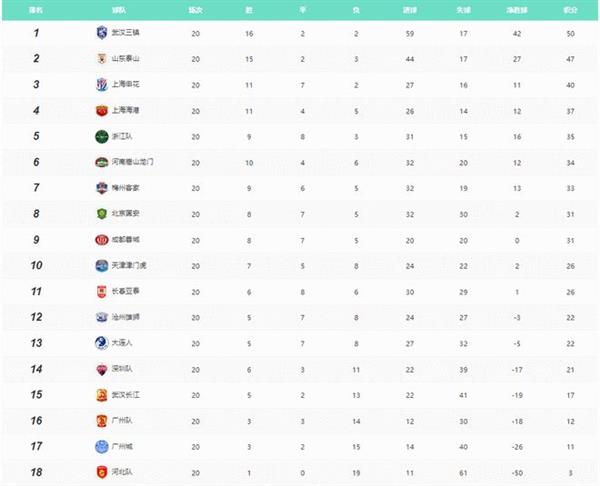Viewport: 600px width, 486px height.
Task: Sort by the 净胜球 column header
Action: [517, 10]
